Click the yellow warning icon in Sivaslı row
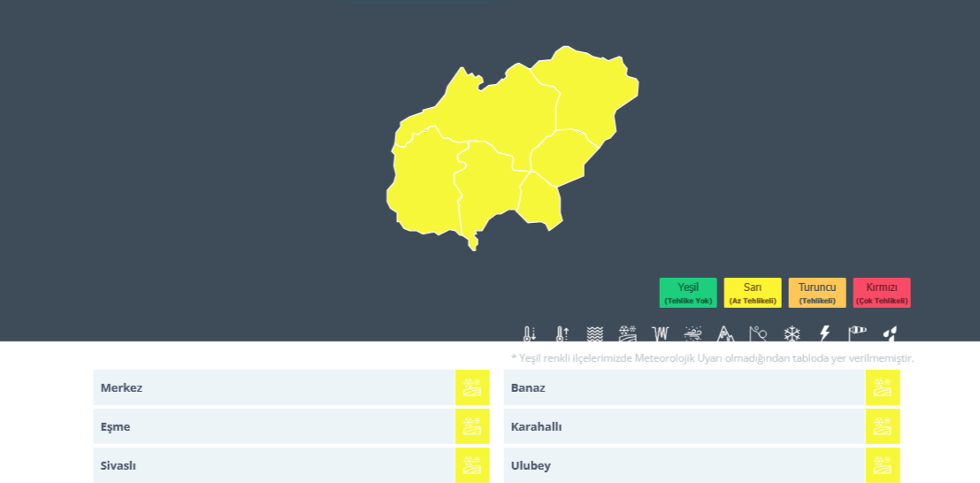The width and height of the screenshot is (980, 483). (x=472, y=465)
